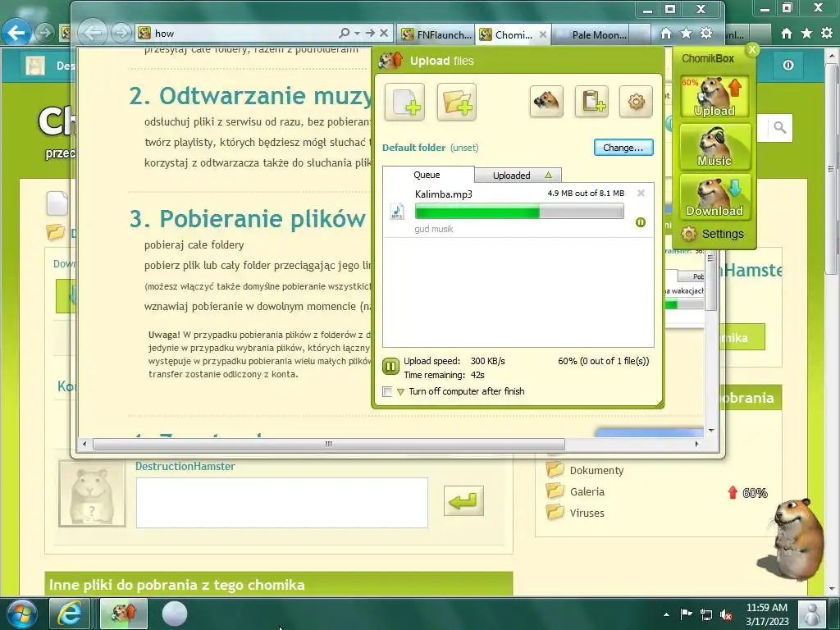840x630 pixels.
Task: Open upload settings gear icon
Action: point(636,101)
